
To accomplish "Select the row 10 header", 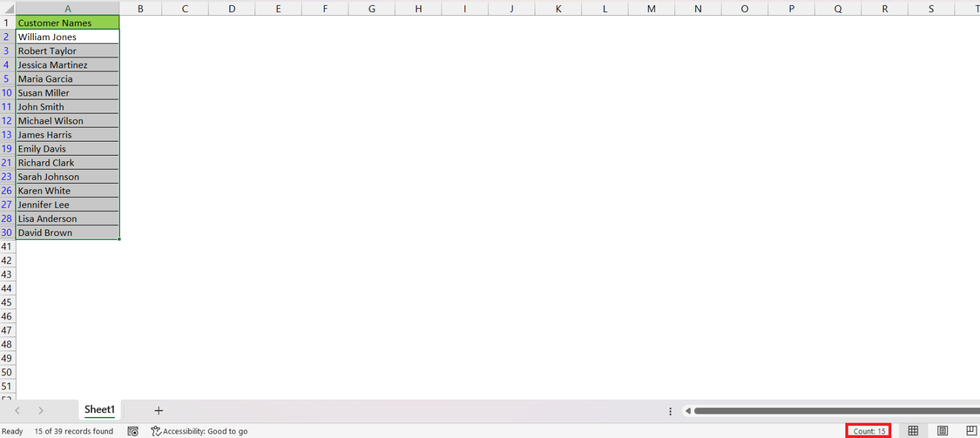I will tap(7, 93).
